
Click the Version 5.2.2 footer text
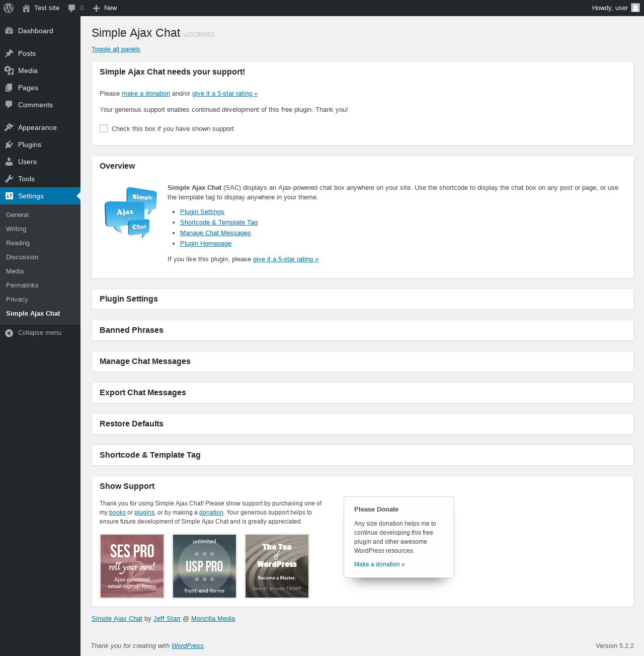(x=615, y=645)
